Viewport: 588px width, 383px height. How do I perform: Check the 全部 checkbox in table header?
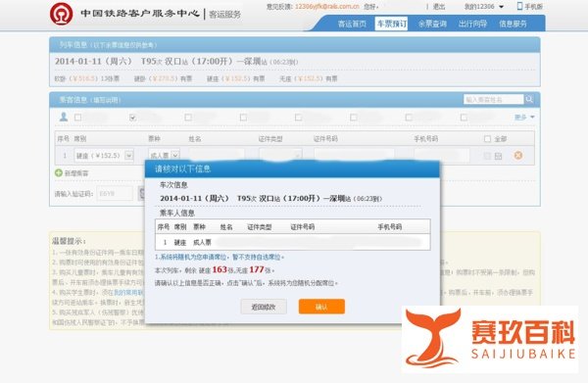(487, 139)
